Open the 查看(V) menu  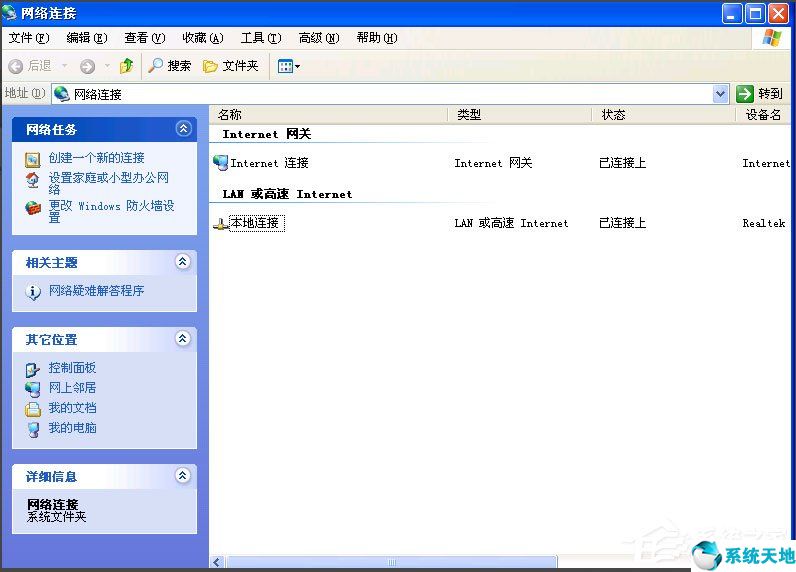tap(145, 38)
